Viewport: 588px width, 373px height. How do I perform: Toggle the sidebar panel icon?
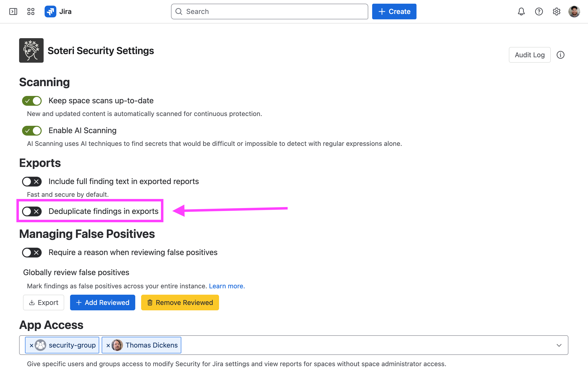13,12
